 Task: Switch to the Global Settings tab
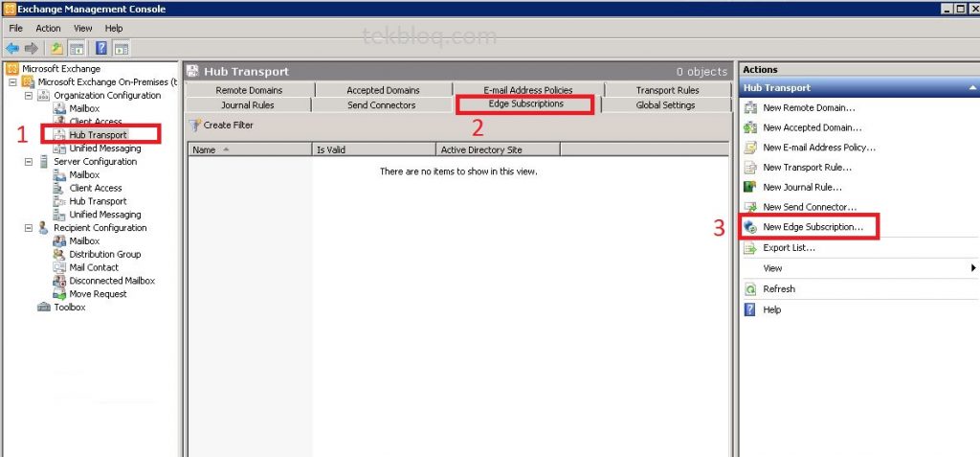(666, 105)
